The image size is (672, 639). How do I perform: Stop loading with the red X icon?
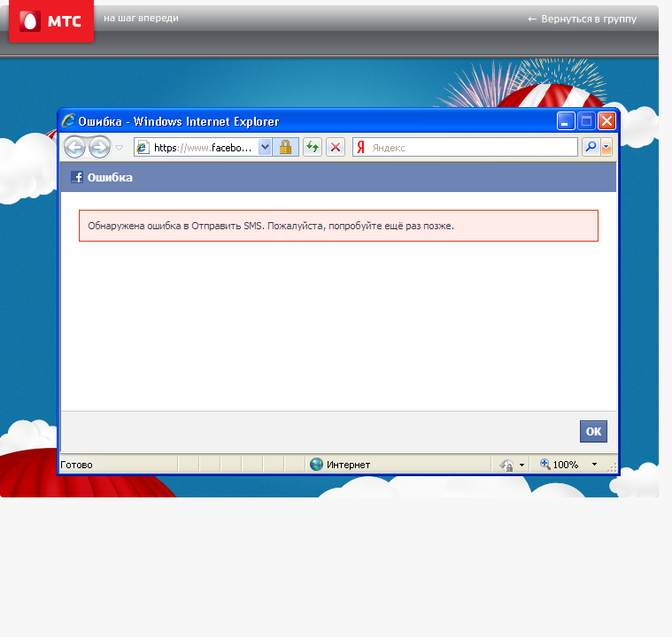point(336,148)
